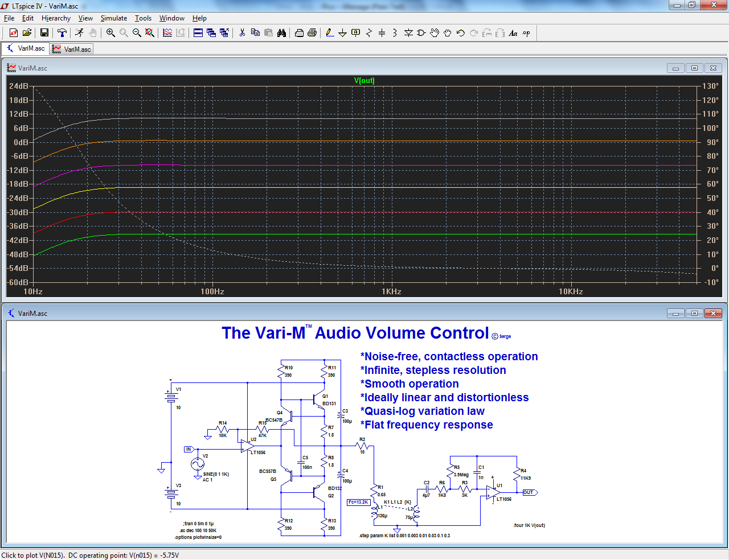
Task: Select the Move open-hand tool
Action: (x=435, y=33)
